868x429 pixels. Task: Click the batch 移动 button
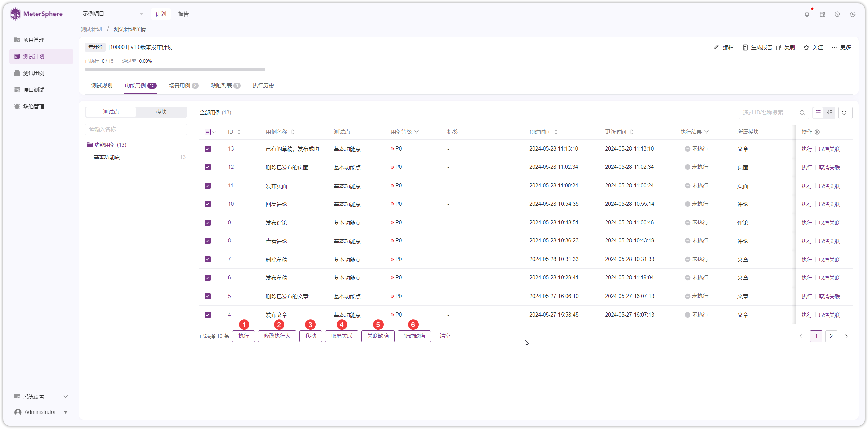tap(311, 336)
